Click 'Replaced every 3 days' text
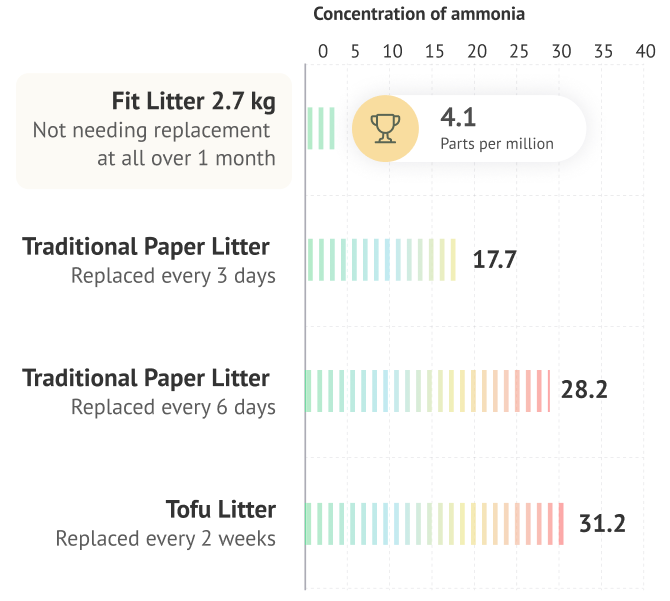 coord(173,276)
